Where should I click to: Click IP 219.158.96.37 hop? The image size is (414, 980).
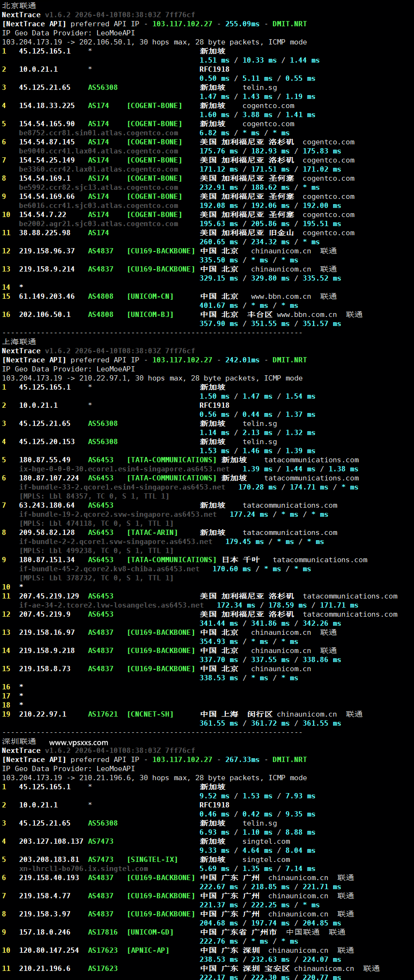point(47,251)
